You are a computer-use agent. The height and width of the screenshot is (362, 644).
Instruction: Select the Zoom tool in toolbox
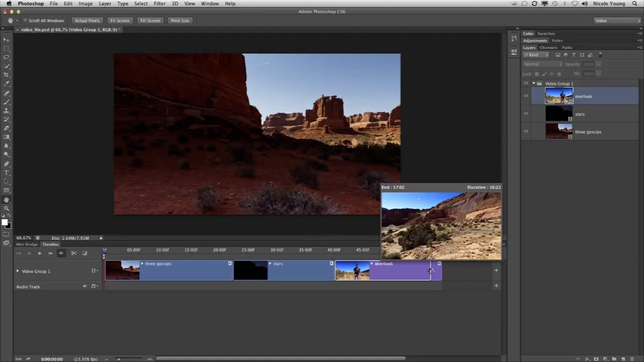[x=6, y=208]
